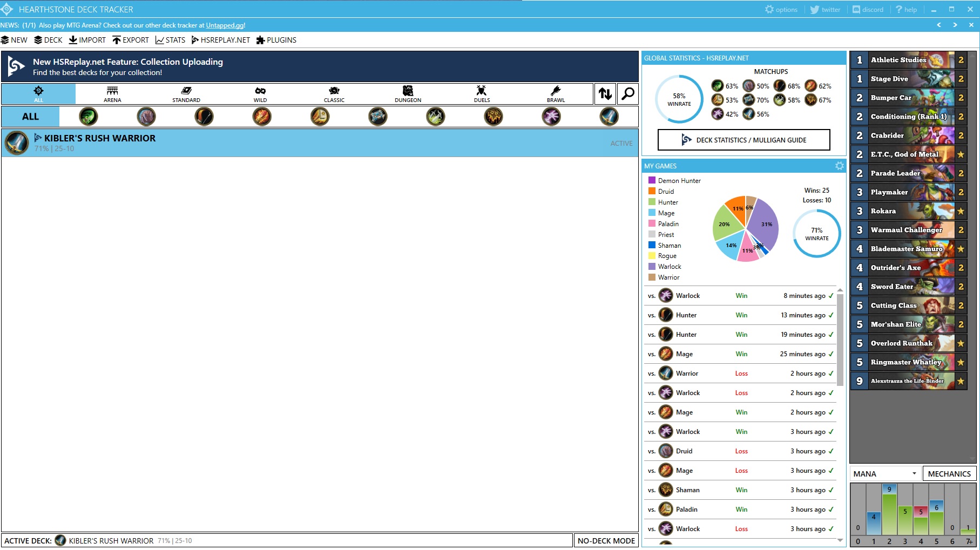Image resolution: width=980 pixels, height=550 pixels.
Task: Select the All game modes tab
Action: pyautogui.click(x=38, y=94)
